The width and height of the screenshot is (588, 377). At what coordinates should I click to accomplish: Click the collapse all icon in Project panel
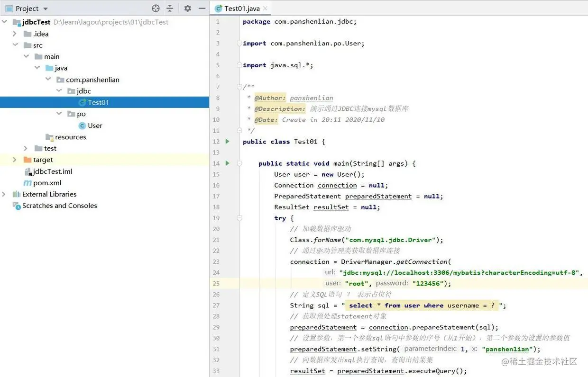[x=170, y=9]
